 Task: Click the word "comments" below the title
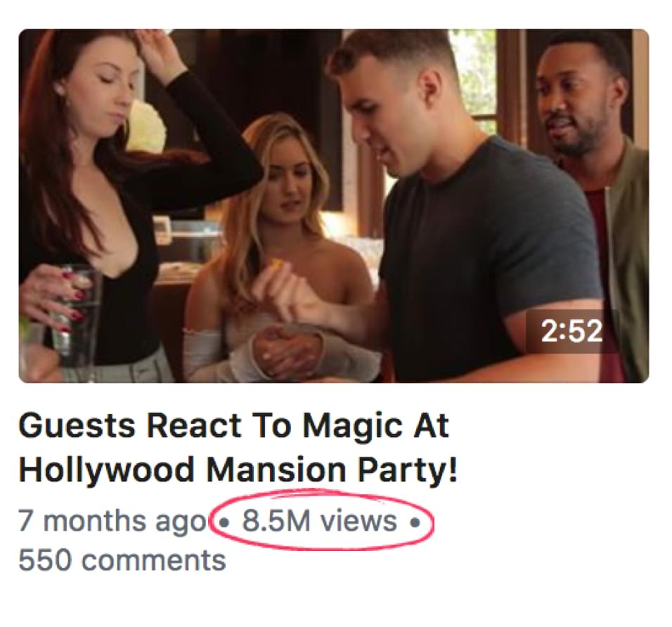(153, 561)
